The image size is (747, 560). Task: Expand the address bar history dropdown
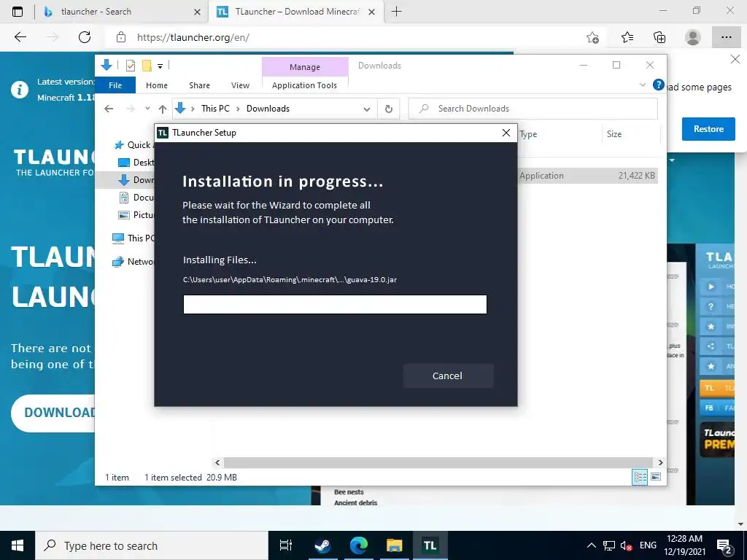(x=366, y=109)
